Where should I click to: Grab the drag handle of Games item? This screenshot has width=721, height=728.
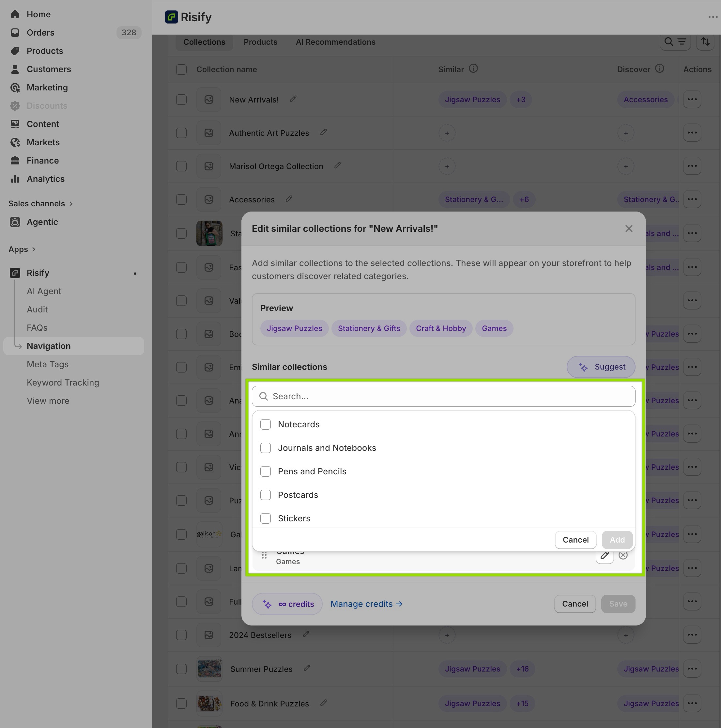click(264, 555)
